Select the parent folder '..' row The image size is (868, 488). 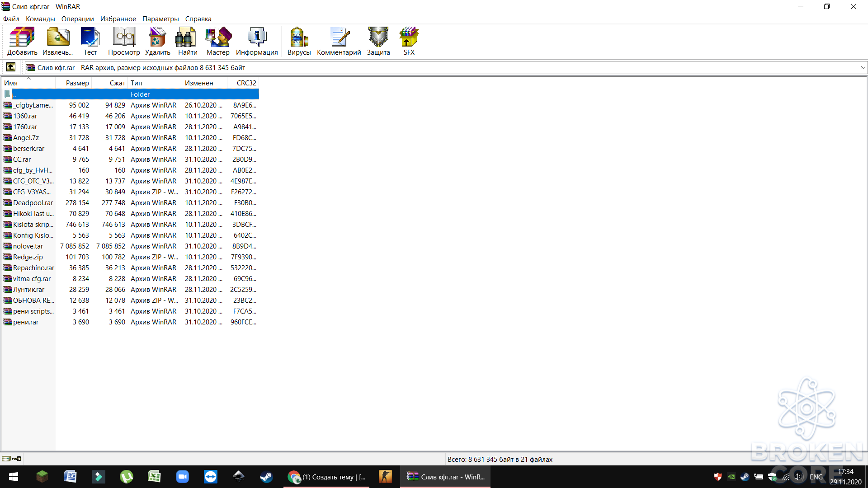130,94
